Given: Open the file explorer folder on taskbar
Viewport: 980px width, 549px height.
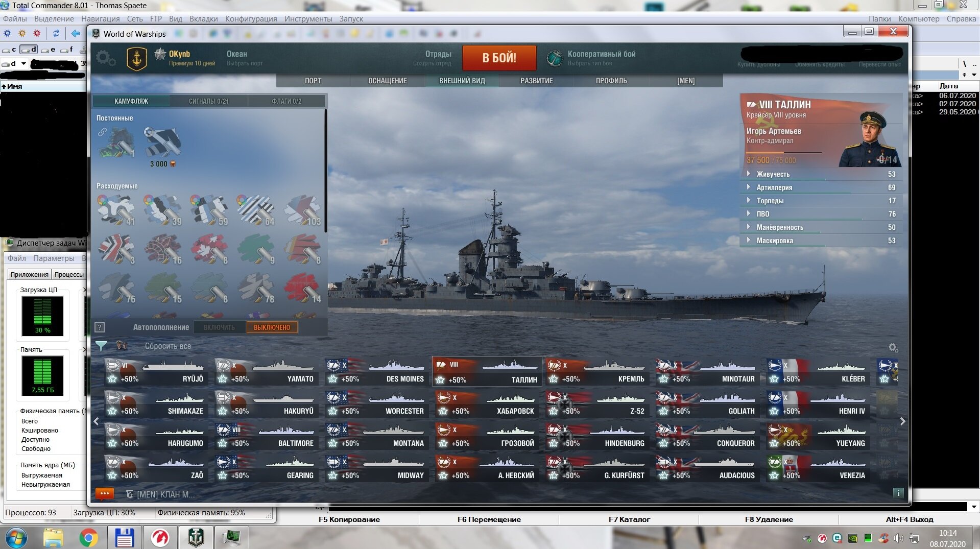Looking at the screenshot, I should pos(53,538).
